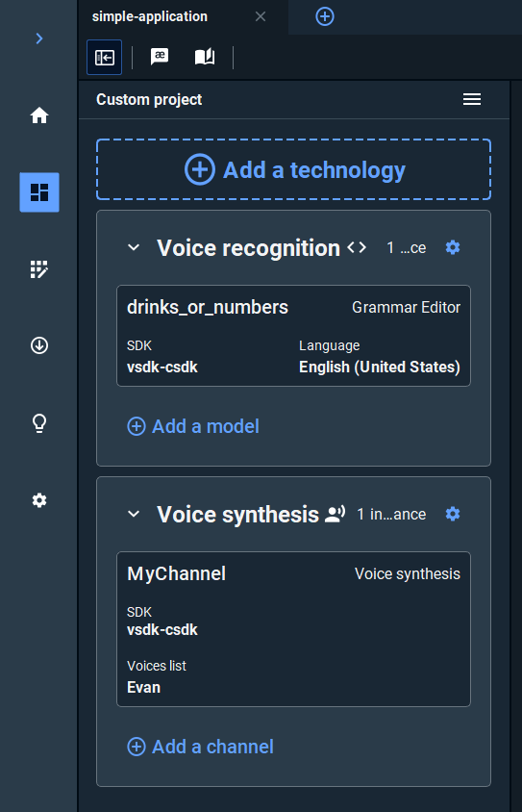Screen dimensions: 522x812
Task: Collapse the Voice synthesis section
Action: (134, 514)
